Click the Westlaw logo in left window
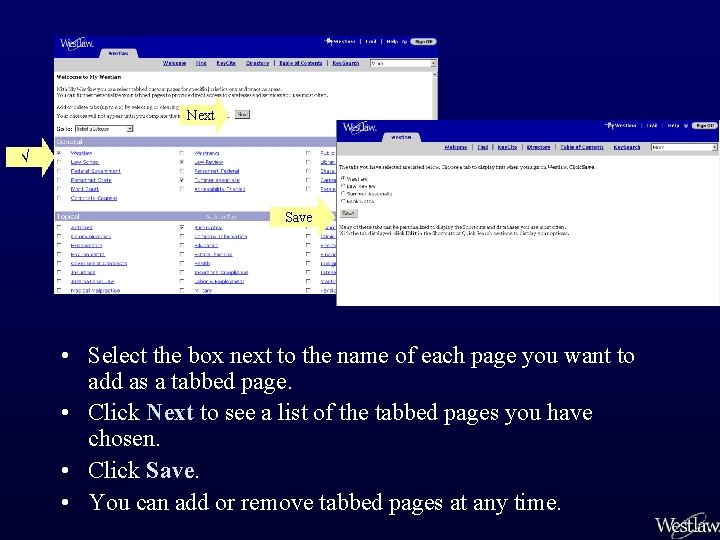Viewport: 720px width, 540px height. [x=77, y=44]
